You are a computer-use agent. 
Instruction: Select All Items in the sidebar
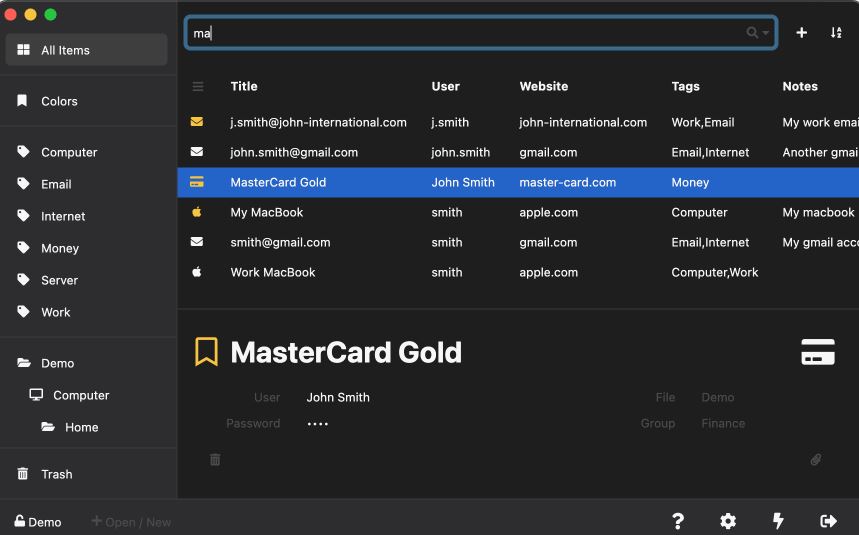click(87, 50)
